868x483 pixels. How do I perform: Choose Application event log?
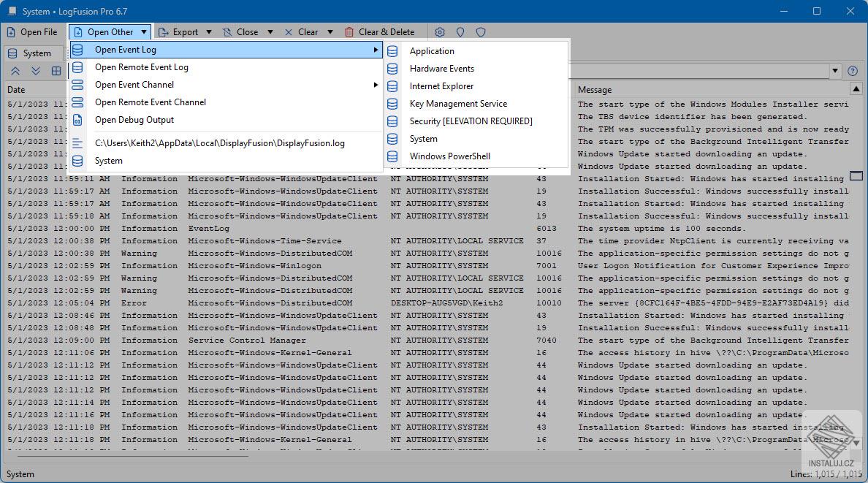point(476,51)
